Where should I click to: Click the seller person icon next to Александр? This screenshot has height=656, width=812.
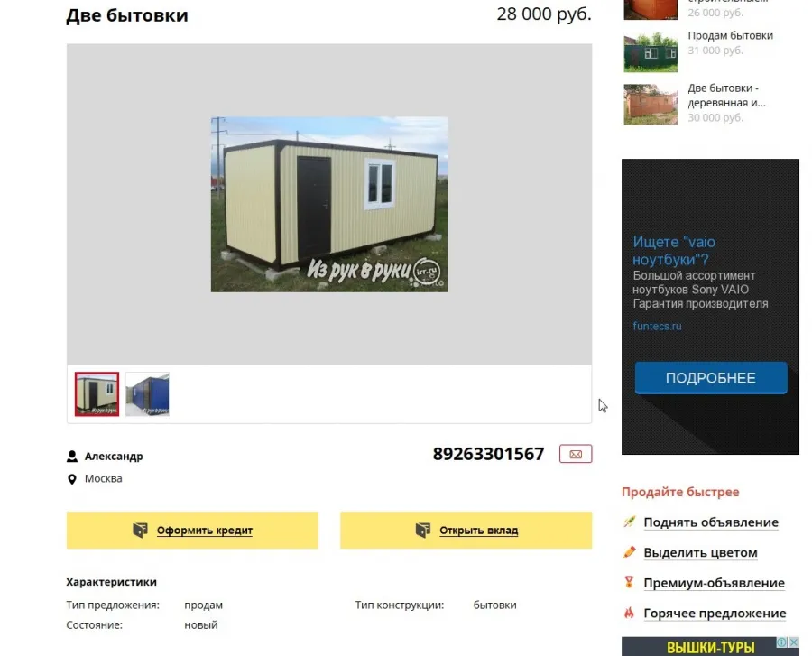click(x=72, y=457)
